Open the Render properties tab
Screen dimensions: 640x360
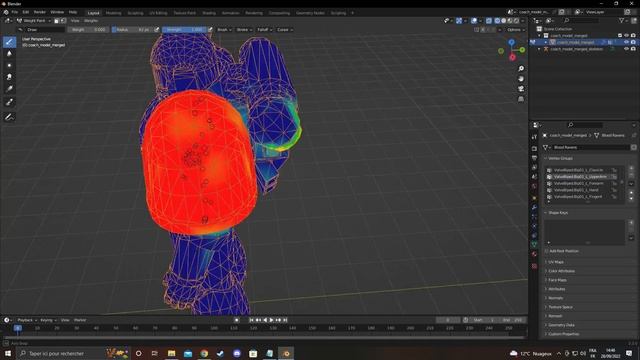pyautogui.click(x=534, y=149)
